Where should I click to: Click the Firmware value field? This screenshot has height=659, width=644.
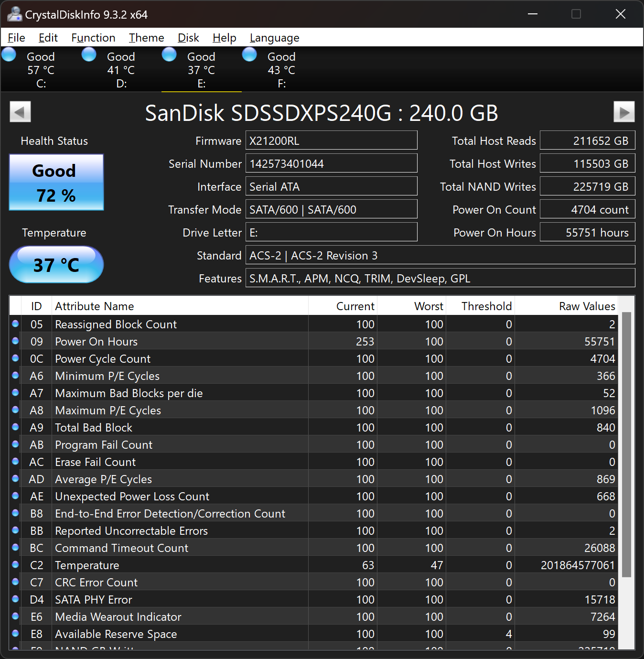pos(331,141)
